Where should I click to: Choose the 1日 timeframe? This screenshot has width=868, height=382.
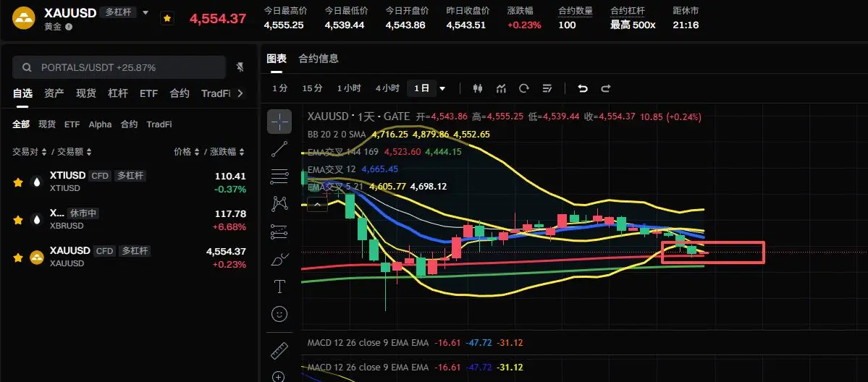(x=422, y=88)
